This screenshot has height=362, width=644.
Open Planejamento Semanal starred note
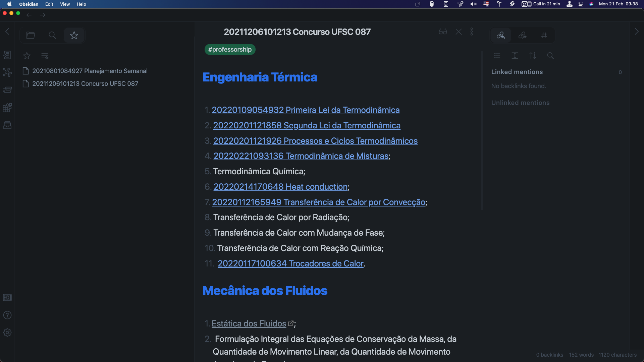tap(90, 71)
